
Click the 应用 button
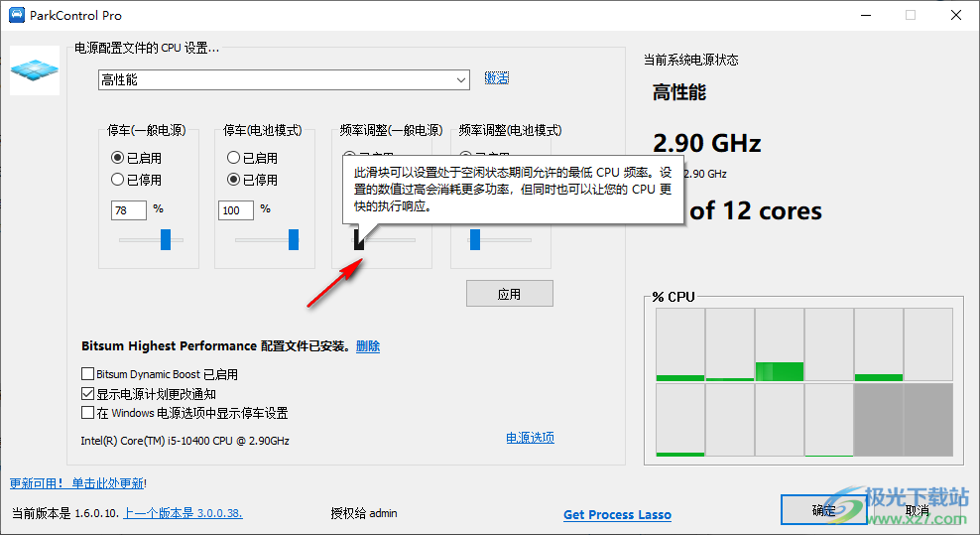point(510,294)
